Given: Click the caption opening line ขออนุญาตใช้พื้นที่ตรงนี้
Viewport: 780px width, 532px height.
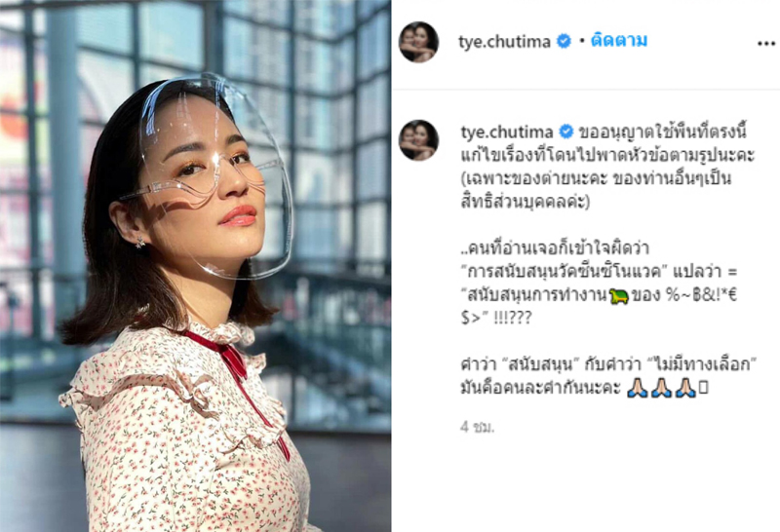Looking at the screenshot, I should 663,132.
